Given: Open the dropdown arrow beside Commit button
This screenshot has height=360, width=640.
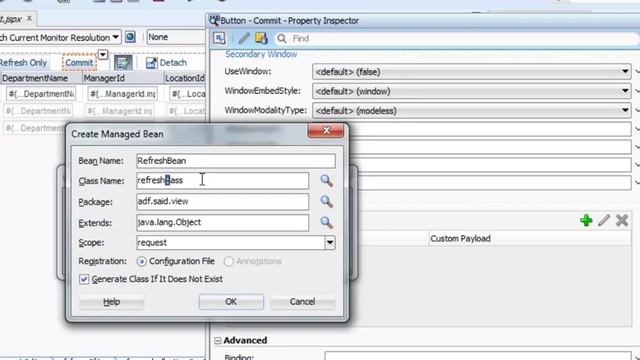Looking at the screenshot, I should click(x=103, y=54).
